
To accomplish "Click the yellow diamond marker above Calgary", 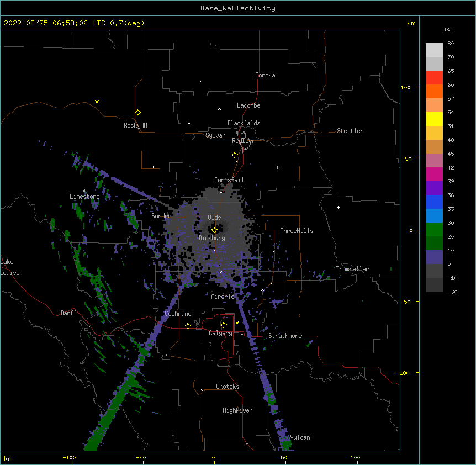I will pyautogui.click(x=224, y=325).
